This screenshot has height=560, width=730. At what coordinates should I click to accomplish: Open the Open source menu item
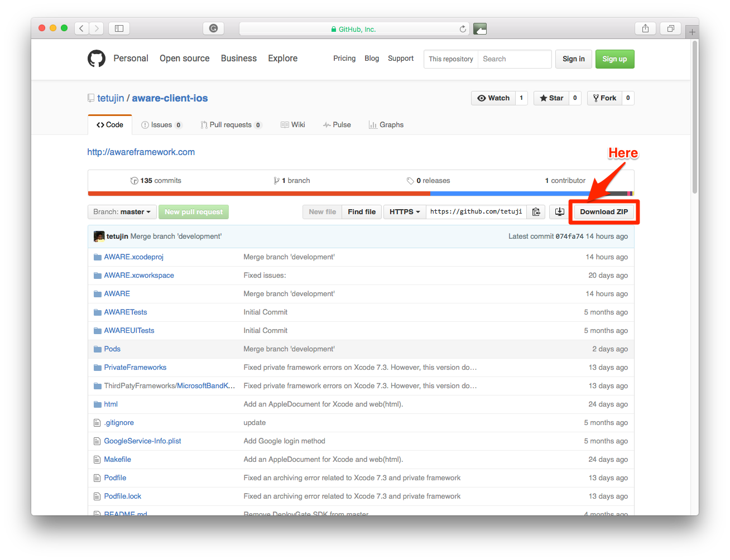pyautogui.click(x=185, y=59)
